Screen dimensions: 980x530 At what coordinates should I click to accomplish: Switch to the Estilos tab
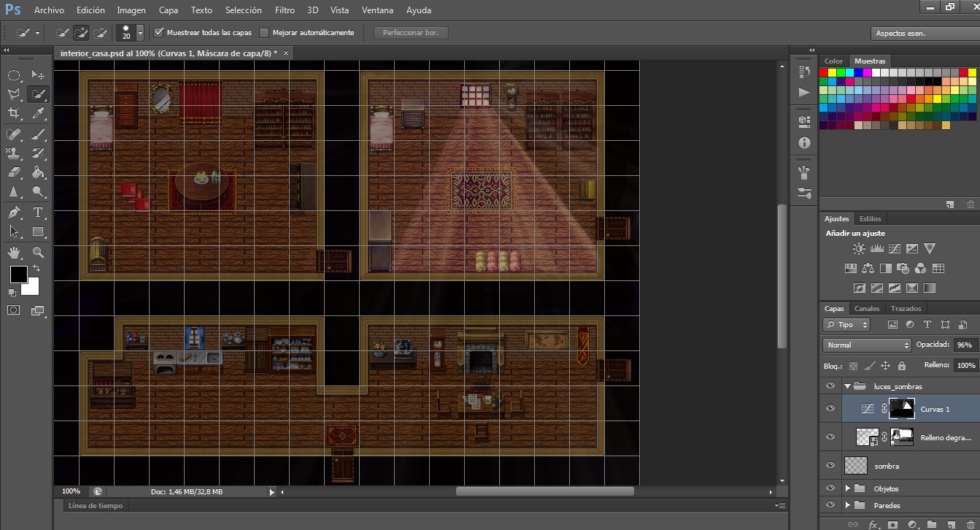tap(870, 218)
